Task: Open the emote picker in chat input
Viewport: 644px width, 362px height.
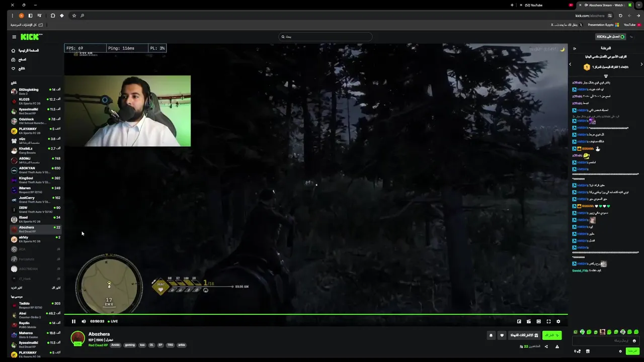Action: [634, 341]
